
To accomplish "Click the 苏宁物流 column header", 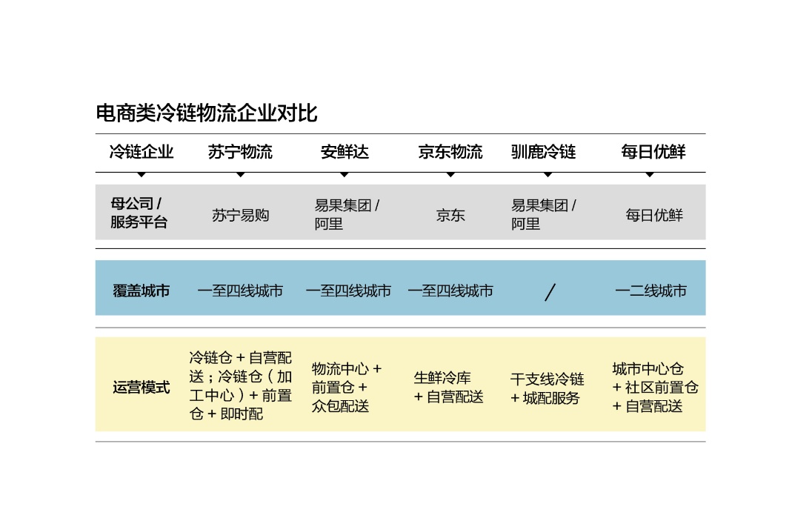I will click(x=240, y=152).
